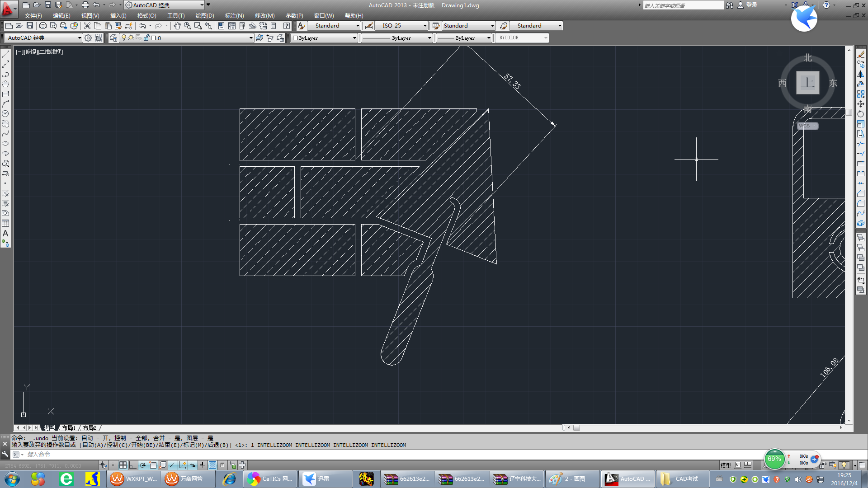This screenshot has width=868, height=488.
Task: Click the 登录 sign-in button
Action: pos(751,5)
